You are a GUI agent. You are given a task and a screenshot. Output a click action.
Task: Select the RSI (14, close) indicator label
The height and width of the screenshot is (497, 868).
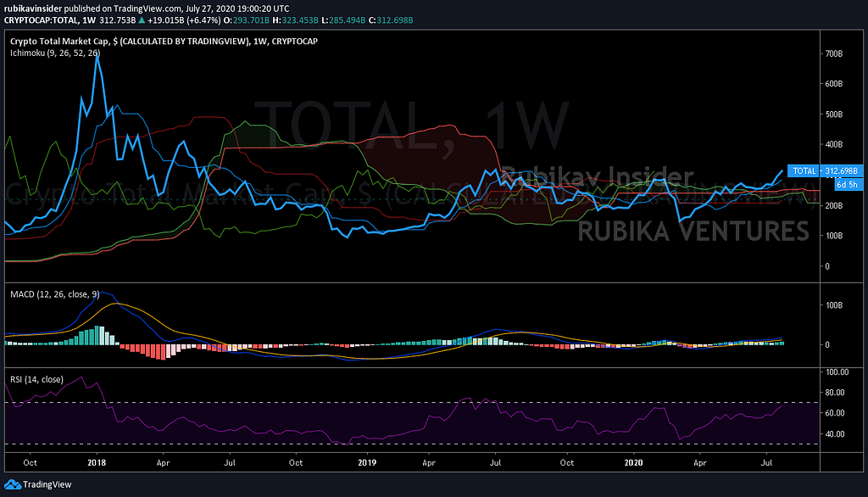36,380
